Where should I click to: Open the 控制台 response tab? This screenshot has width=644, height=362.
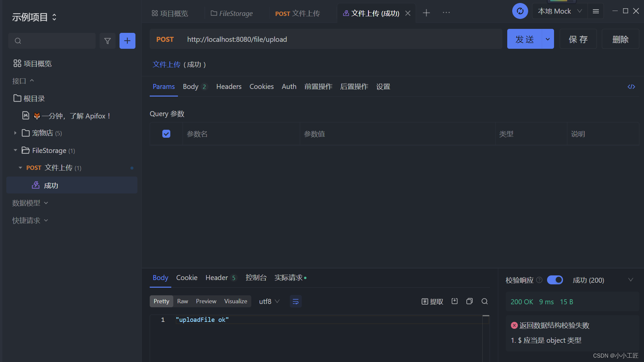pyautogui.click(x=256, y=278)
